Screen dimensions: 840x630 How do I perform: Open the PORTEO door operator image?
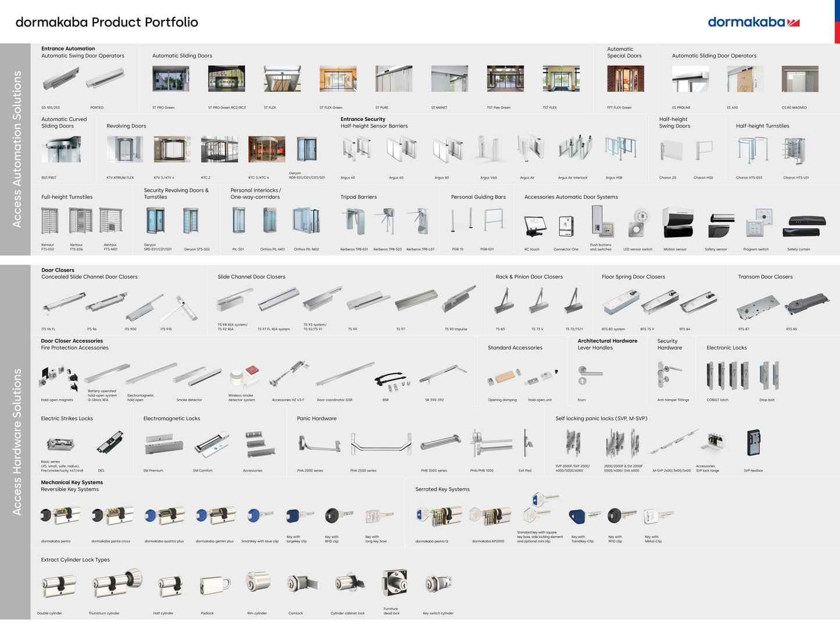105,78
